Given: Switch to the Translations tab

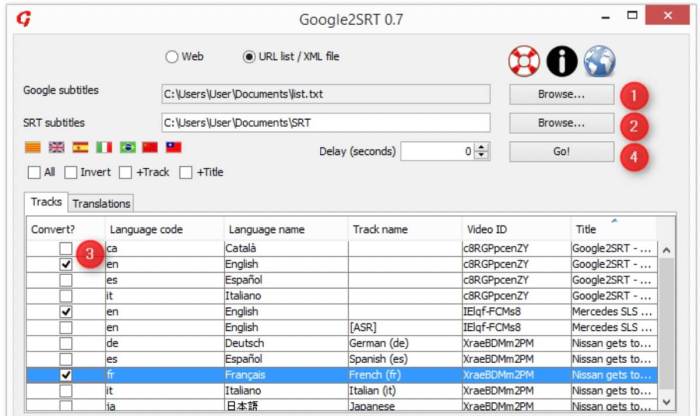Looking at the screenshot, I should (101, 204).
